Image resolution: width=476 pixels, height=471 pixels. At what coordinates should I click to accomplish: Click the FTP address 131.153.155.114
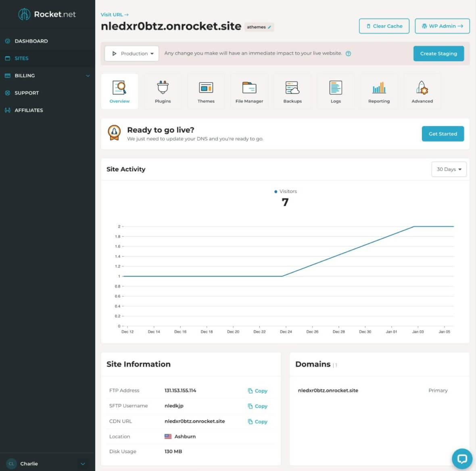tap(180, 391)
